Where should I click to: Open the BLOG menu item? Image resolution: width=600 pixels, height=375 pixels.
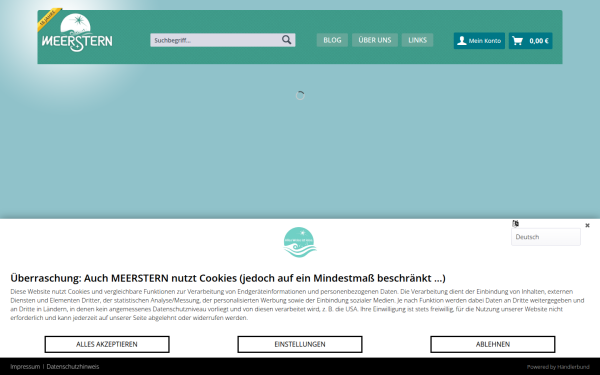(332, 40)
